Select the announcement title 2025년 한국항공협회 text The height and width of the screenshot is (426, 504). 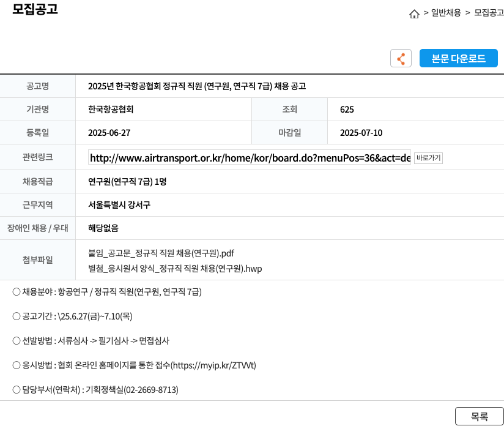[x=197, y=86]
